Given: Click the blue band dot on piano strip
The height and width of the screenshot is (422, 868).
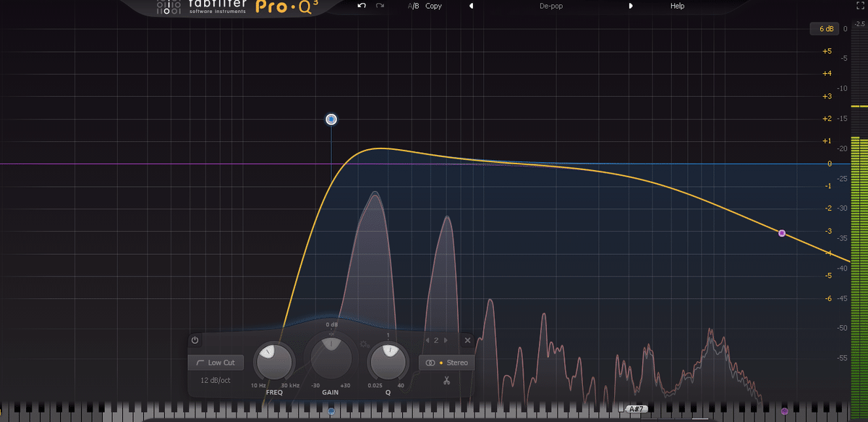Looking at the screenshot, I should 331,410.
